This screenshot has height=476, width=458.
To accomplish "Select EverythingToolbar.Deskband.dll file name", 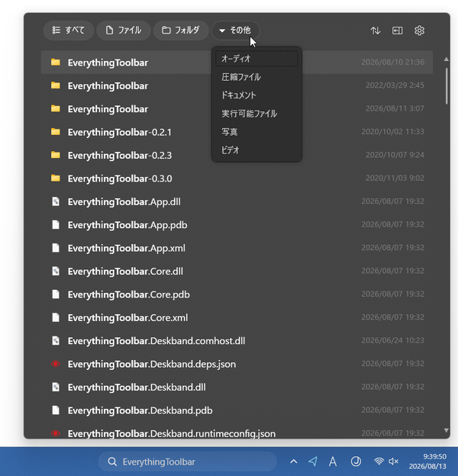I will [137, 387].
